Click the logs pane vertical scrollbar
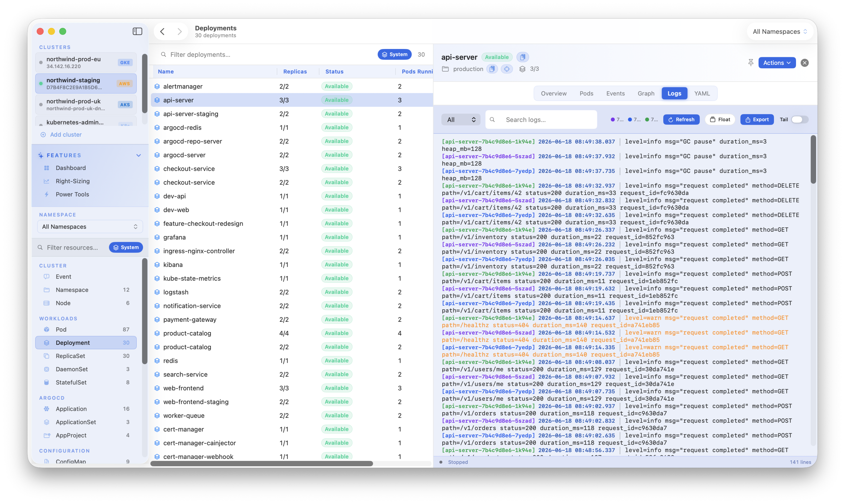Viewport: 845px width, 504px height. point(813,160)
